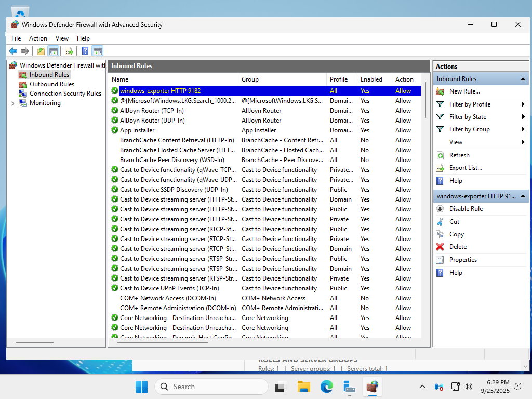Open the Action menu
Viewport: 532px width, 399px height.
[x=38, y=38]
